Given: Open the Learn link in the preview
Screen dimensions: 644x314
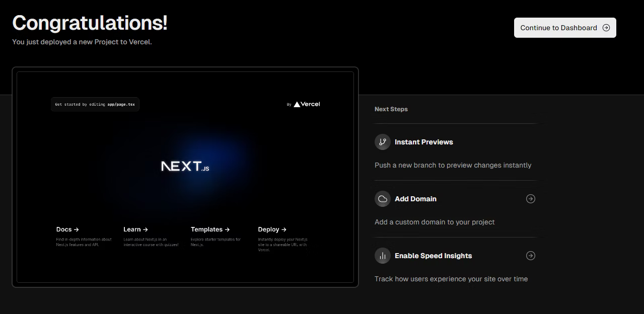Looking at the screenshot, I should pyautogui.click(x=135, y=229).
